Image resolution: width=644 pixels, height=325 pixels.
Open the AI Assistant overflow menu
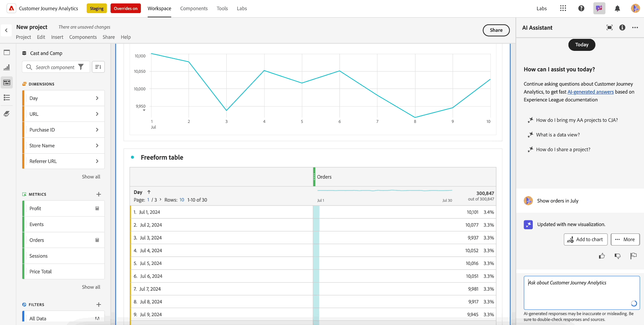coord(635,28)
